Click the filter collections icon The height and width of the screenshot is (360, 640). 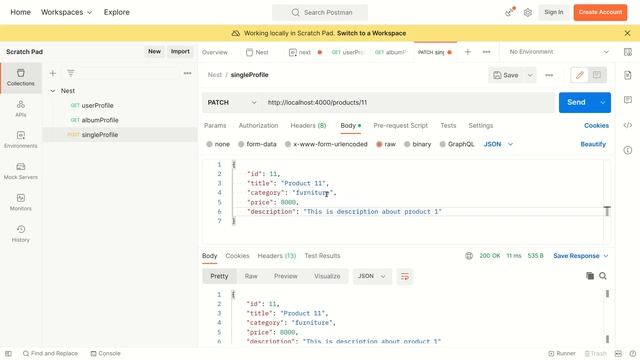(x=71, y=73)
